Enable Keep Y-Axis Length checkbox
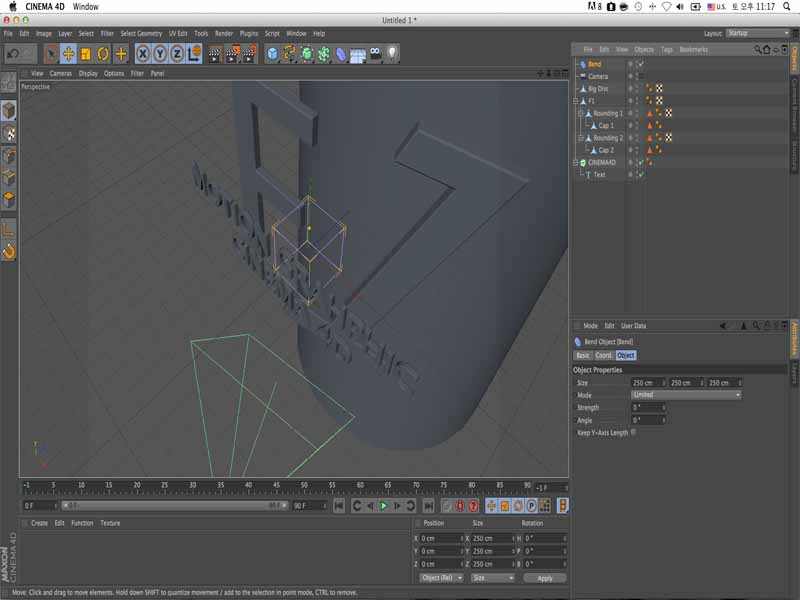 pyautogui.click(x=634, y=432)
